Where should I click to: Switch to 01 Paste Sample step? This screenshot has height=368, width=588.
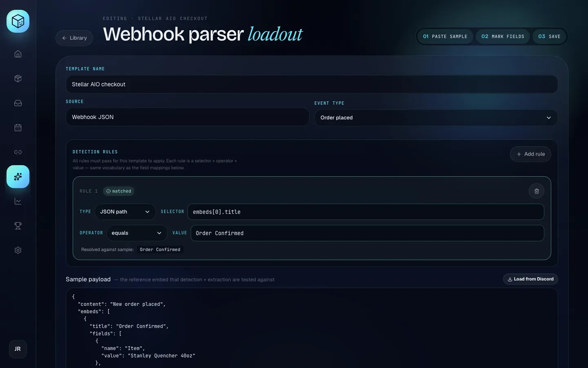[x=445, y=36]
